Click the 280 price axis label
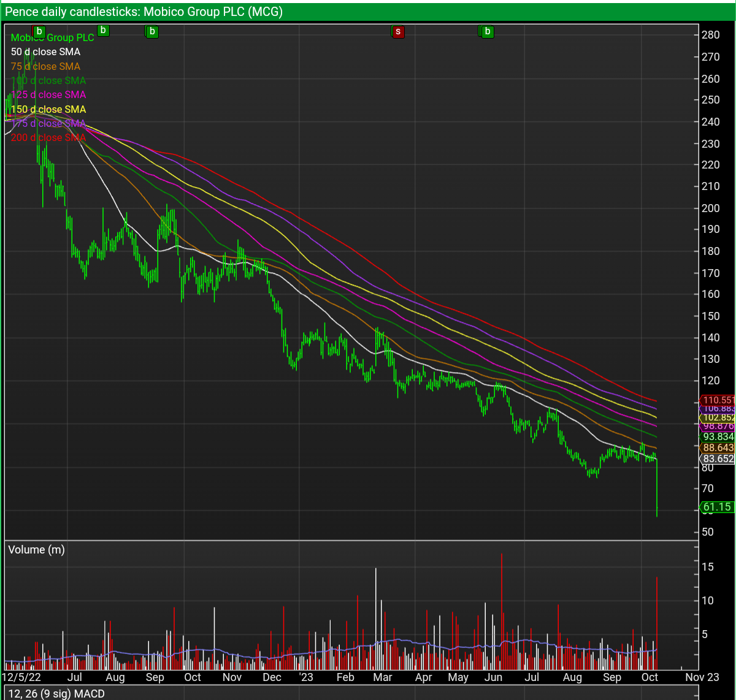 coord(711,35)
